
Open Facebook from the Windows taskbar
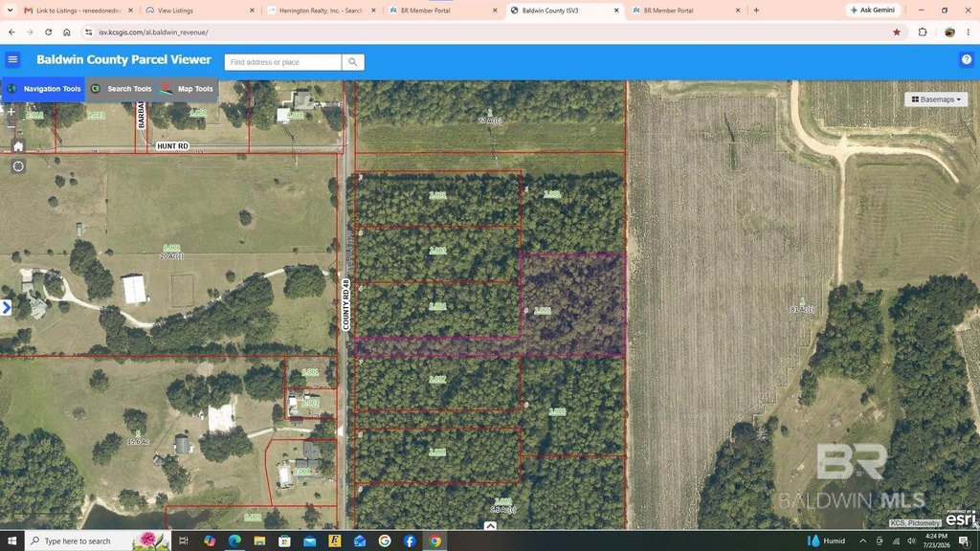(x=410, y=540)
